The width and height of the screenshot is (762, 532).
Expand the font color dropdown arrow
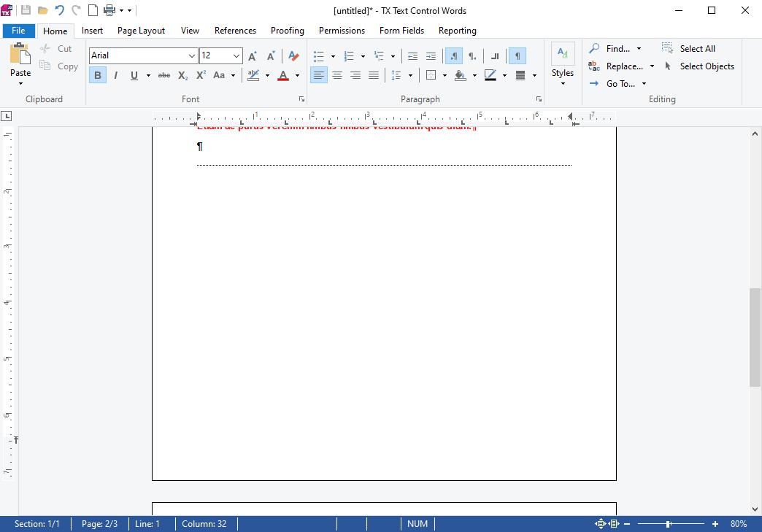297,75
